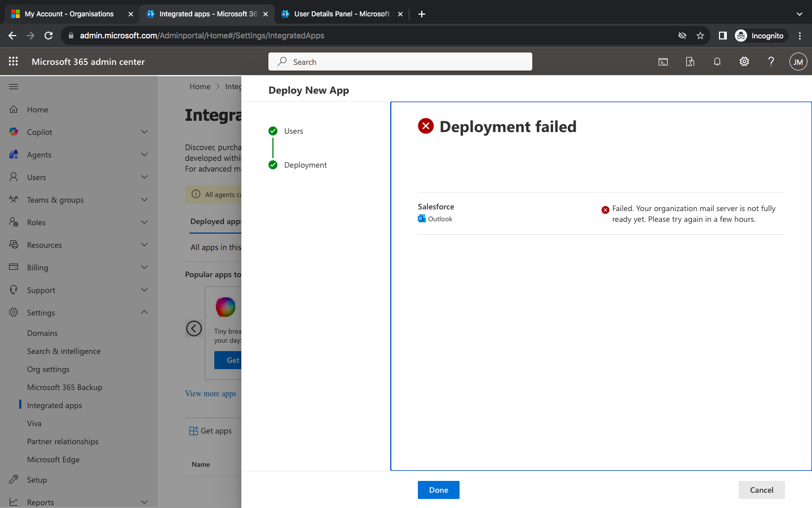
Task: Open a new browser tab
Action: click(422, 14)
